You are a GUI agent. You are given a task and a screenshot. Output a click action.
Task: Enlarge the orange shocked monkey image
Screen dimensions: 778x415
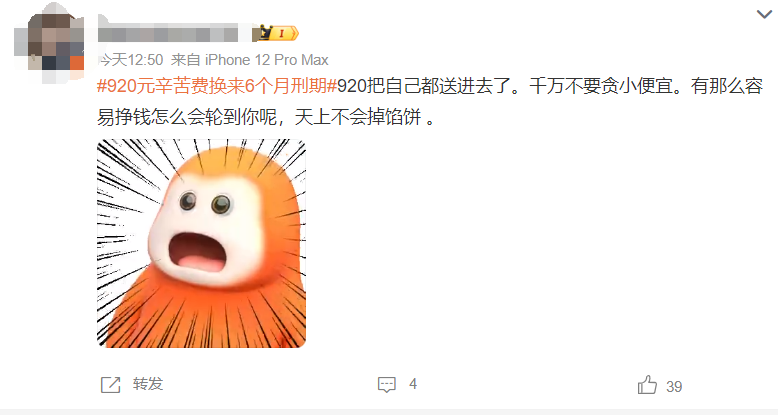[201, 243]
